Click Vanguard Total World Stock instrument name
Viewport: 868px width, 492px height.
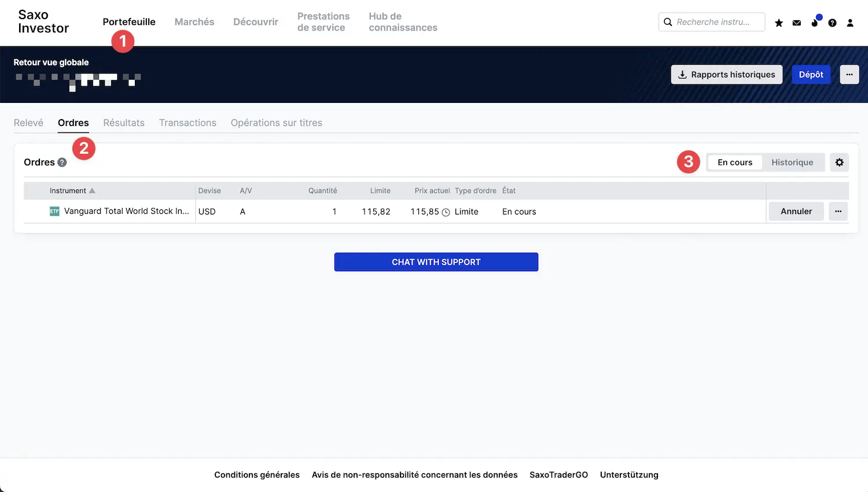(x=127, y=212)
